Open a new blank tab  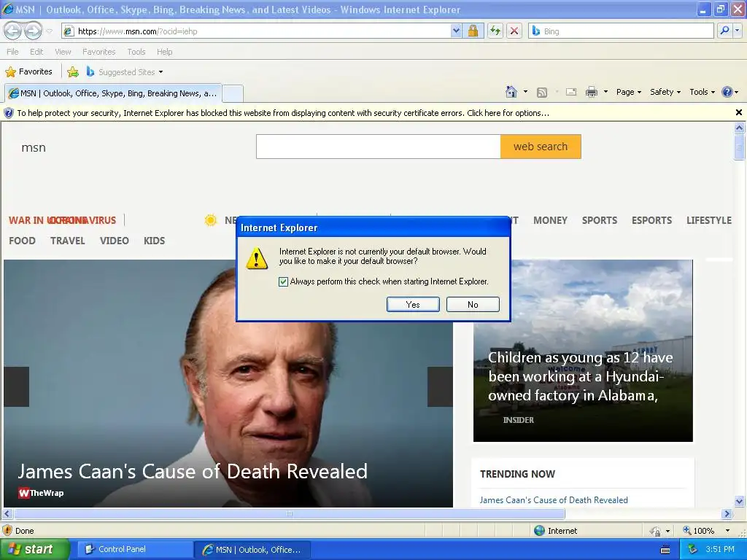coord(233,93)
